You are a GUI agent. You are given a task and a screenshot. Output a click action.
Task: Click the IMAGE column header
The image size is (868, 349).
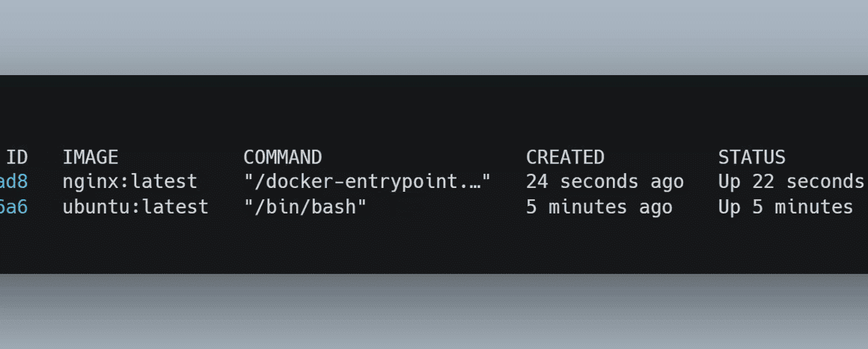91,157
